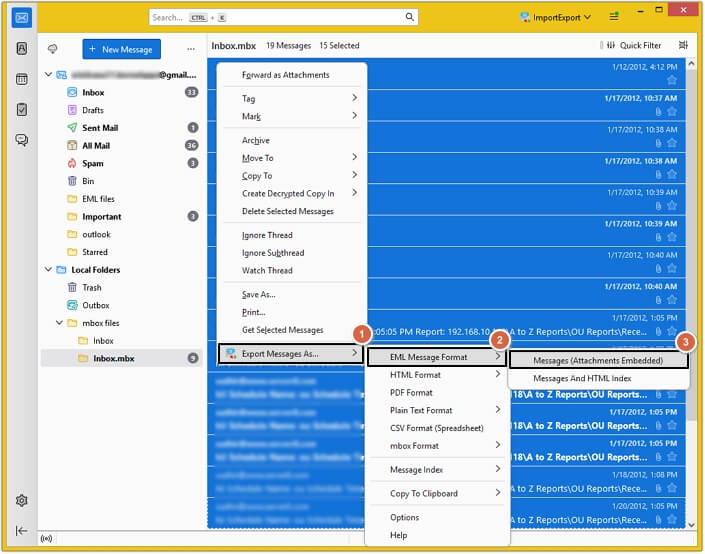
Task: Choose Messages (Attachments Embedded) option
Action: [x=598, y=361]
